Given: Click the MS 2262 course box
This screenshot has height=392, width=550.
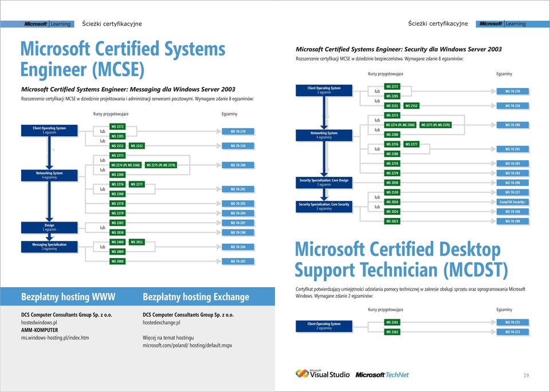Looking at the screenshot, I should pos(392,332).
